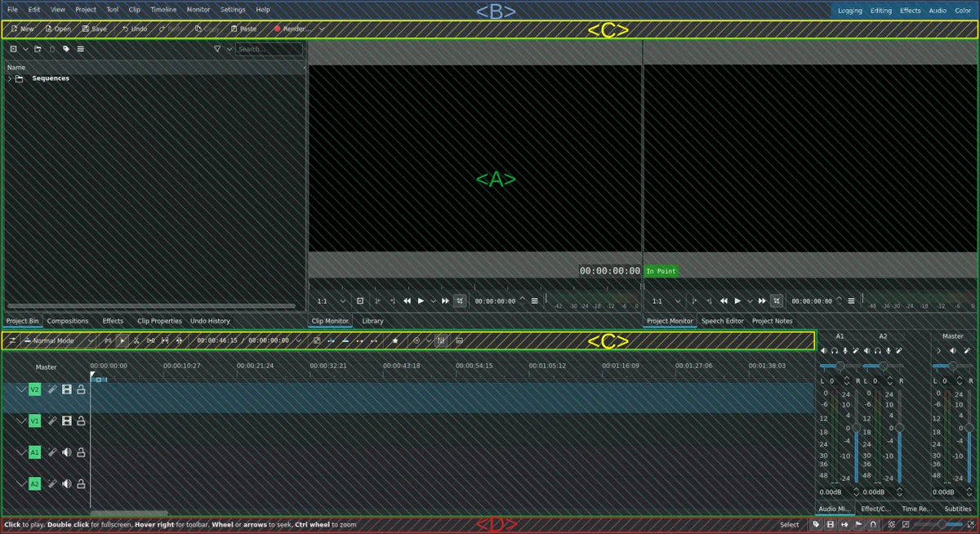Expand Master mixer with arrow

point(938,350)
